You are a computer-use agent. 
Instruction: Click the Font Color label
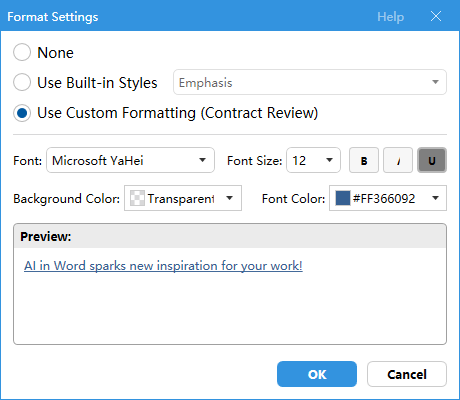[x=293, y=199]
